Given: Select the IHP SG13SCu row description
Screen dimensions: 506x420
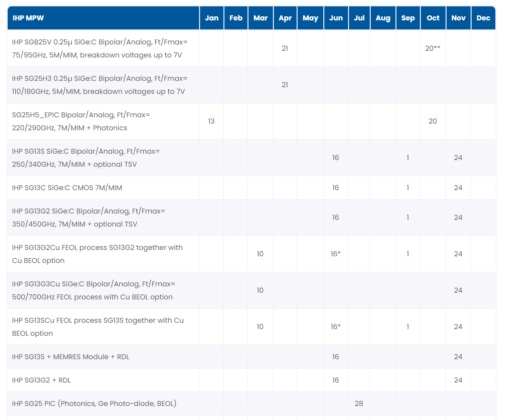Looking at the screenshot, I should pyautogui.click(x=98, y=327).
